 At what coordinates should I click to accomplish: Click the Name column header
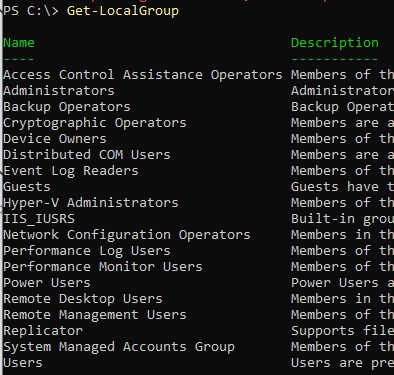pos(19,43)
